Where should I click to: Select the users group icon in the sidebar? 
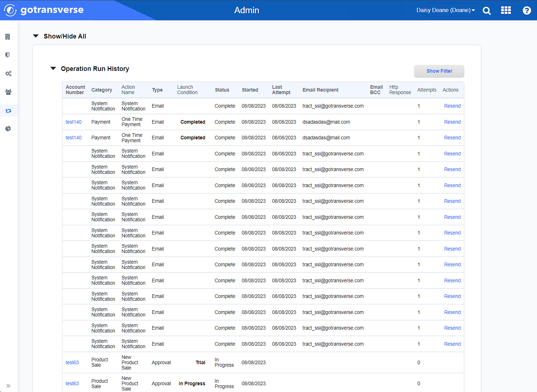(x=8, y=92)
